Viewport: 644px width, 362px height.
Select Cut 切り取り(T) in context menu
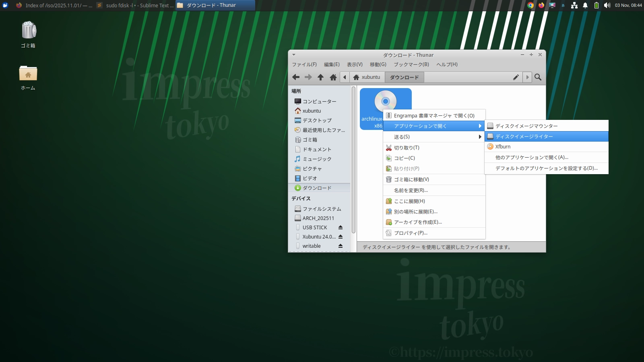pyautogui.click(x=434, y=148)
